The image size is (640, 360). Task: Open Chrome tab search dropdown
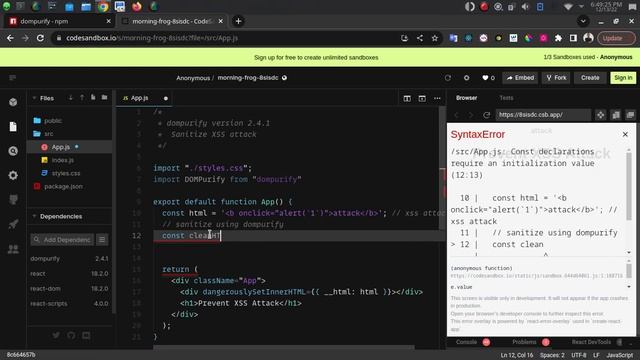click(583, 21)
